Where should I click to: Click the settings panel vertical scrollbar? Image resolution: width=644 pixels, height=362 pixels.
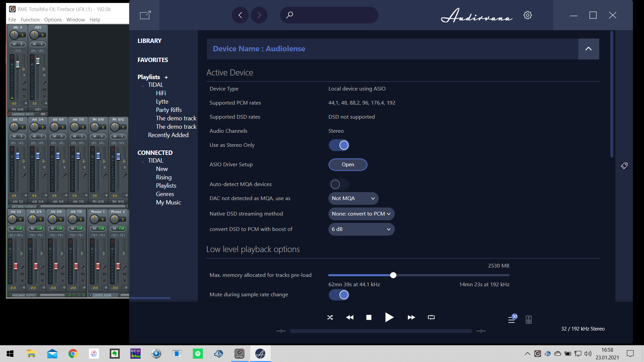612,94
